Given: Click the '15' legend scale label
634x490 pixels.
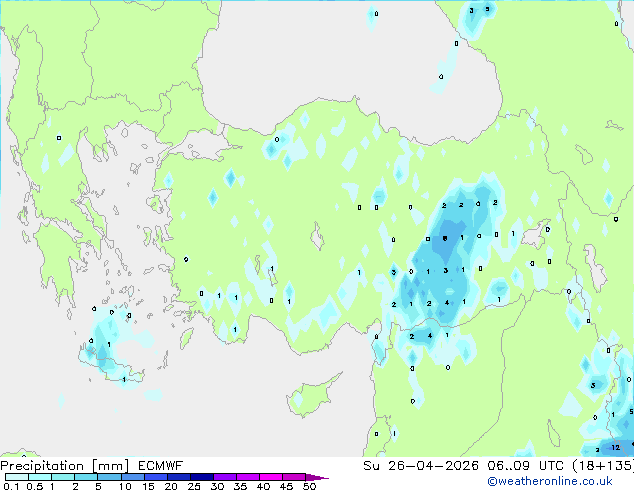Looking at the screenshot, I should click(x=148, y=486).
